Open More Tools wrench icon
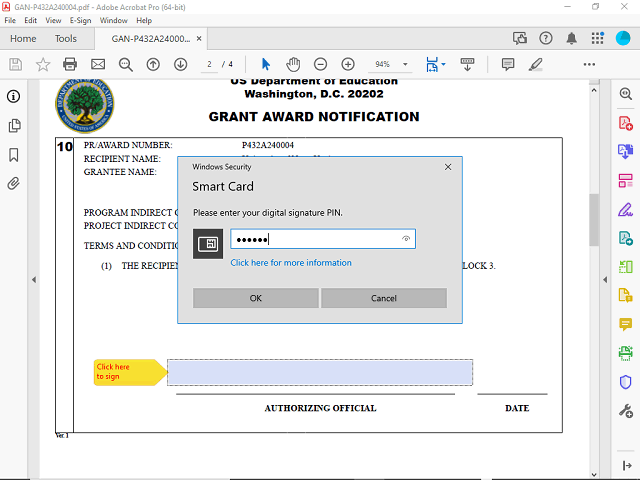The height and width of the screenshot is (480, 640). (625, 411)
